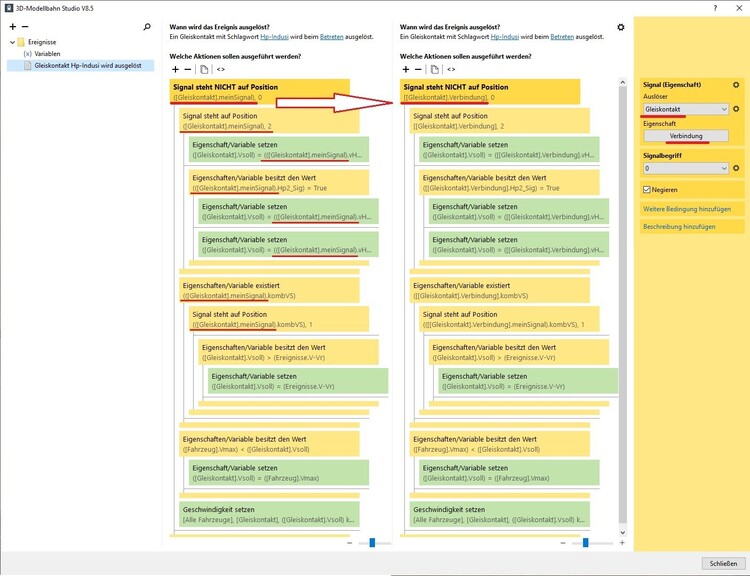Viewport: 750px width, 576px height.
Task: Click the zoom slider under the right action list
Action: click(x=585, y=543)
